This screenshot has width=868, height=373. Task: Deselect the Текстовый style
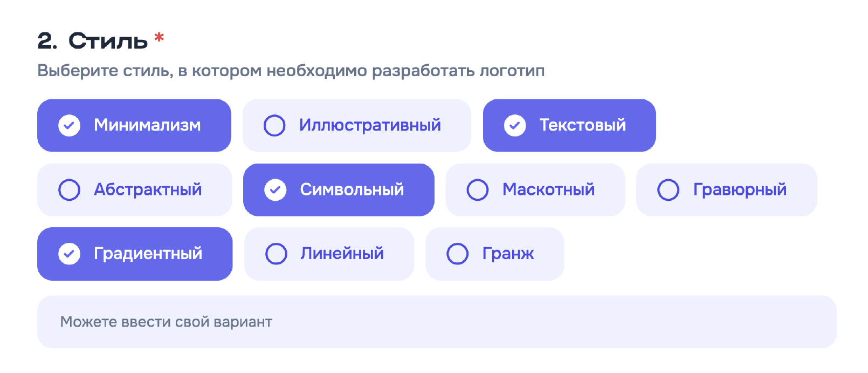click(x=569, y=125)
